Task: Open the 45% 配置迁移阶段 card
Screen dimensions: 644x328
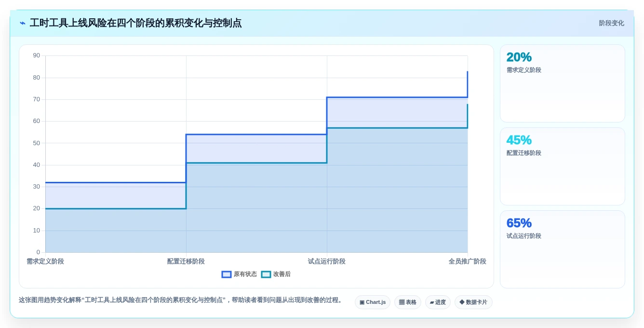Action: coord(563,166)
